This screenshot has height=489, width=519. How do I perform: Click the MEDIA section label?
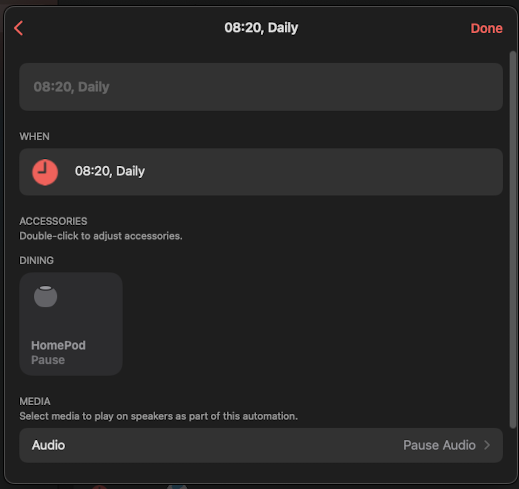(x=35, y=401)
